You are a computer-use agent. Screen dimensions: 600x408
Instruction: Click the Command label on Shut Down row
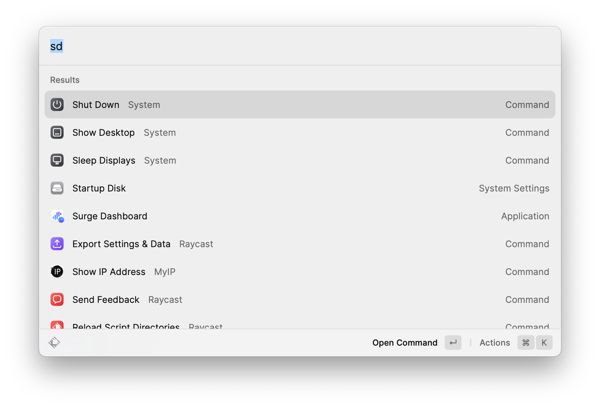527,104
